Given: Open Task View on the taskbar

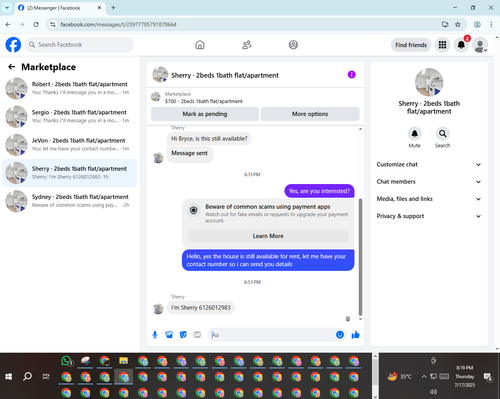Looking at the screenshot, I should [x=46, y=377].
